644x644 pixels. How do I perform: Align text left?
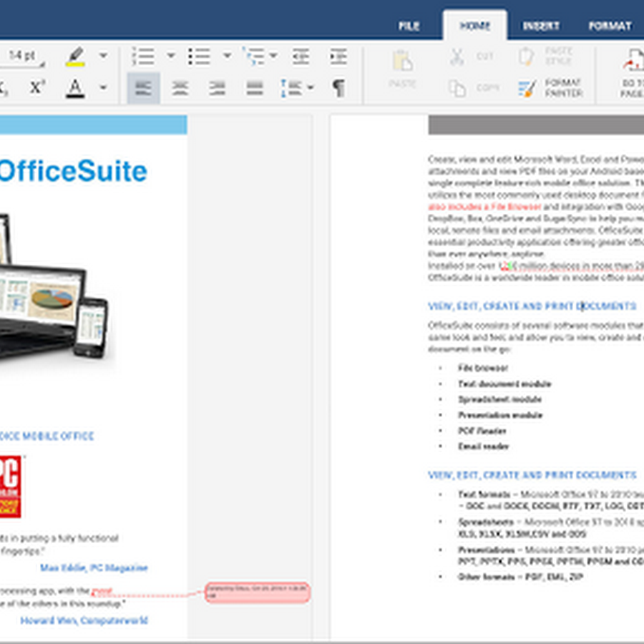143,88
